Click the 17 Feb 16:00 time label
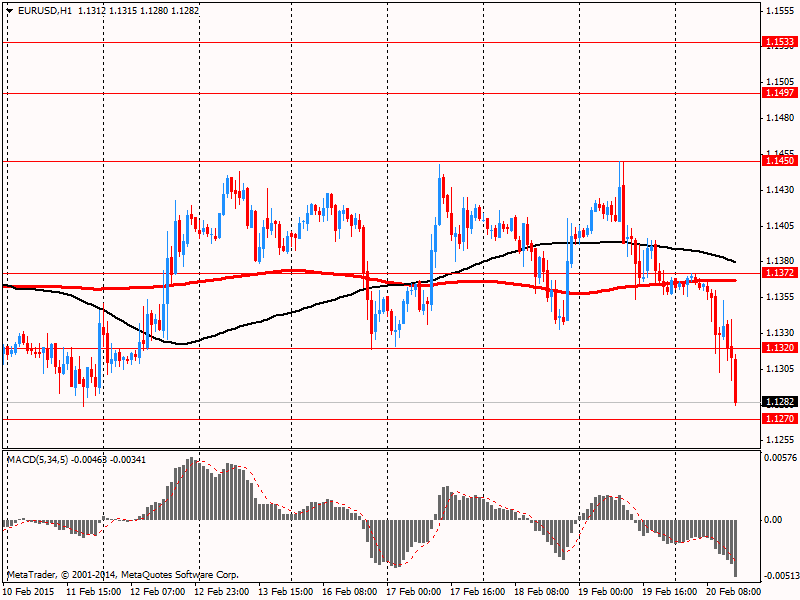This screenshot has height=600, width=800. [x=478, y=592]
